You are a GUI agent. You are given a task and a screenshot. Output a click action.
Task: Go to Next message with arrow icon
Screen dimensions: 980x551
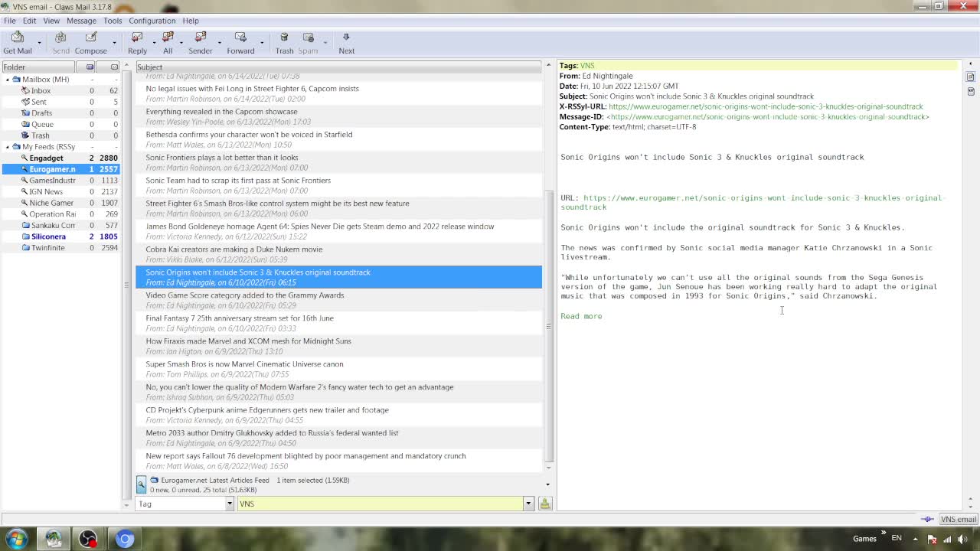coord(346,42)
